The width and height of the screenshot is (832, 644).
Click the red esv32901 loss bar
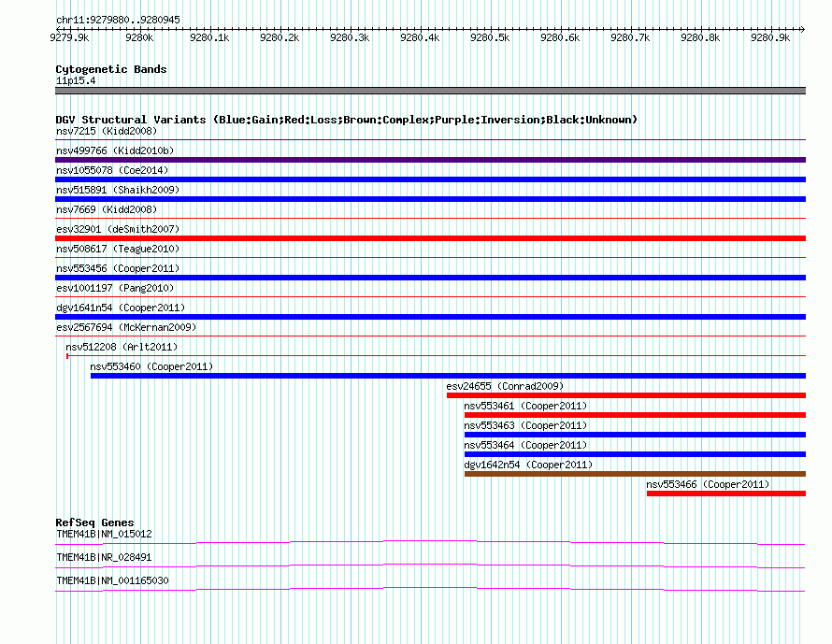430,238
